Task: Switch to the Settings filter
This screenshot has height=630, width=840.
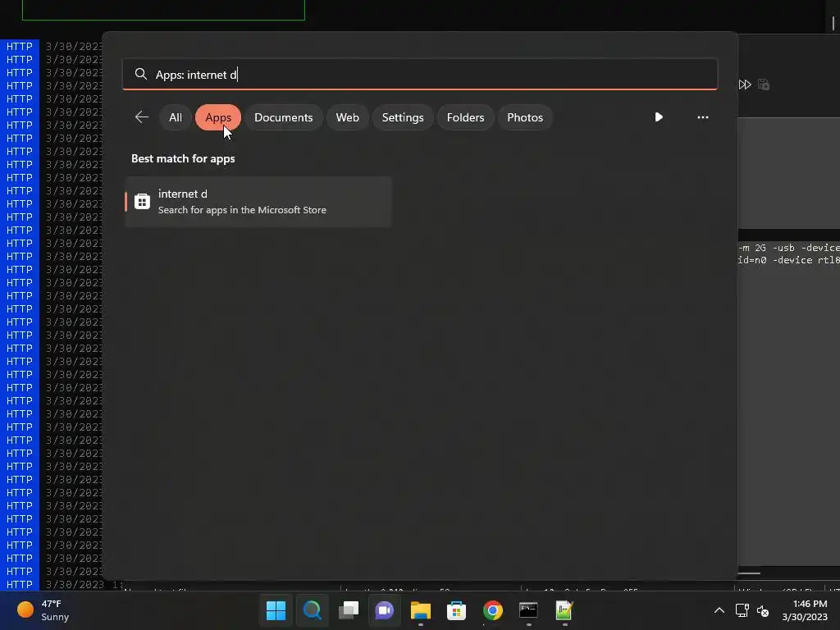Action: (x=403, y=117)
